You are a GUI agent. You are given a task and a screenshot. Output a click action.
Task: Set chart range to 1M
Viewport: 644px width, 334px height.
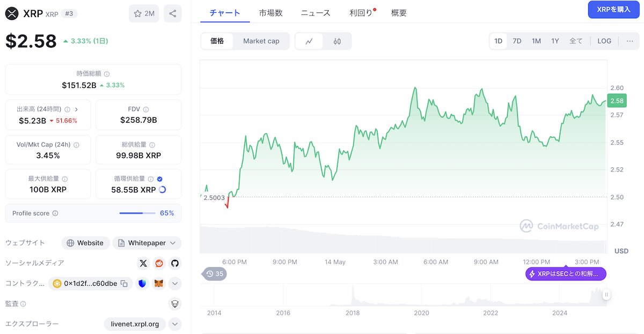(536, 41)
